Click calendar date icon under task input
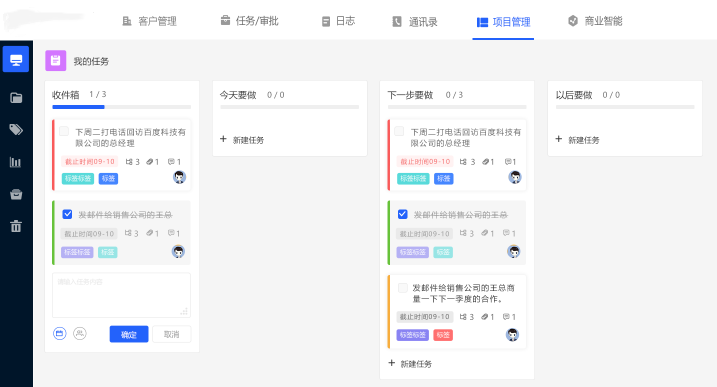 pos(59,333)
